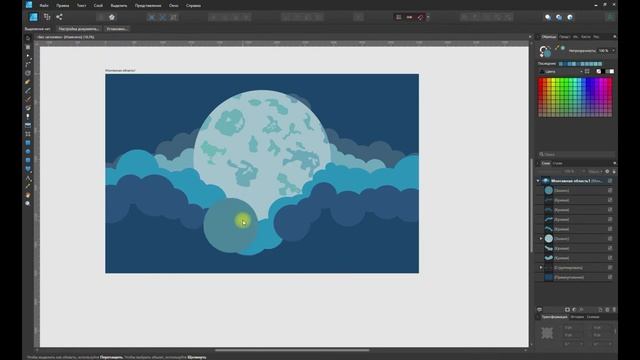The image size is (640, 360).
Task: Click the white swatch beside Цвета
Action: coord(611,71)
